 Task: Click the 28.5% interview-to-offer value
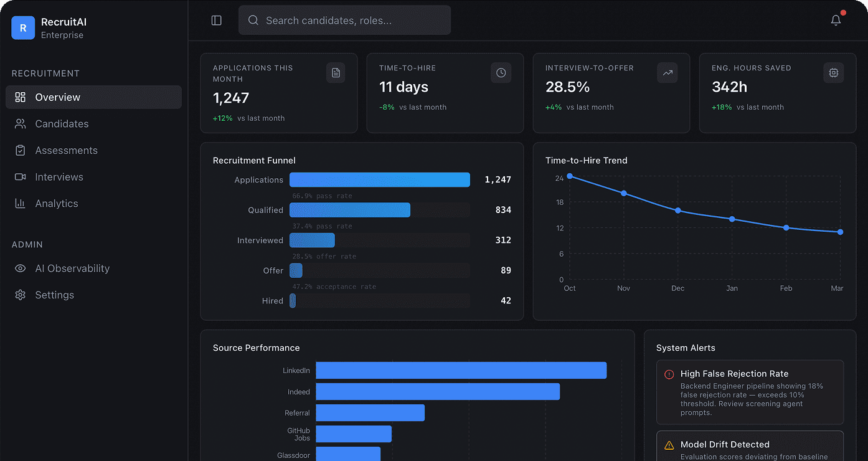click(x=568, y=87)
